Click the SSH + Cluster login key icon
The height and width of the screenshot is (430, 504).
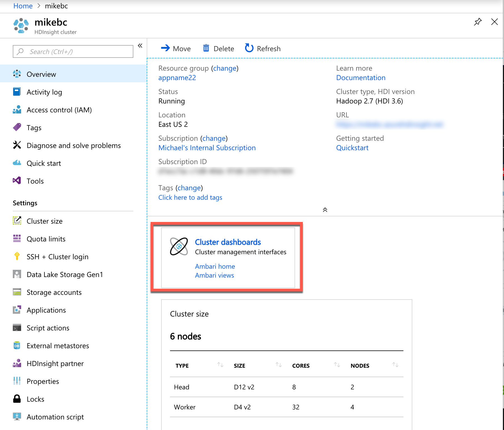(x=17, y=256)
